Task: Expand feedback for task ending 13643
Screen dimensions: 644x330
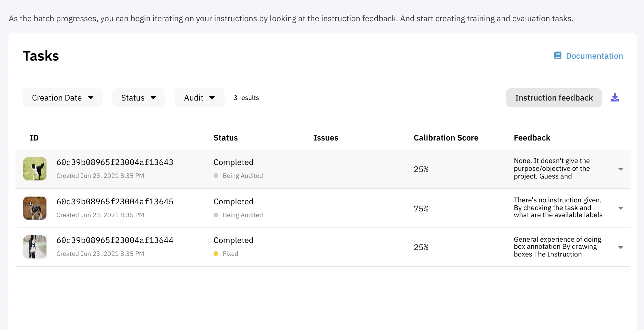Action: click(620, 169)
